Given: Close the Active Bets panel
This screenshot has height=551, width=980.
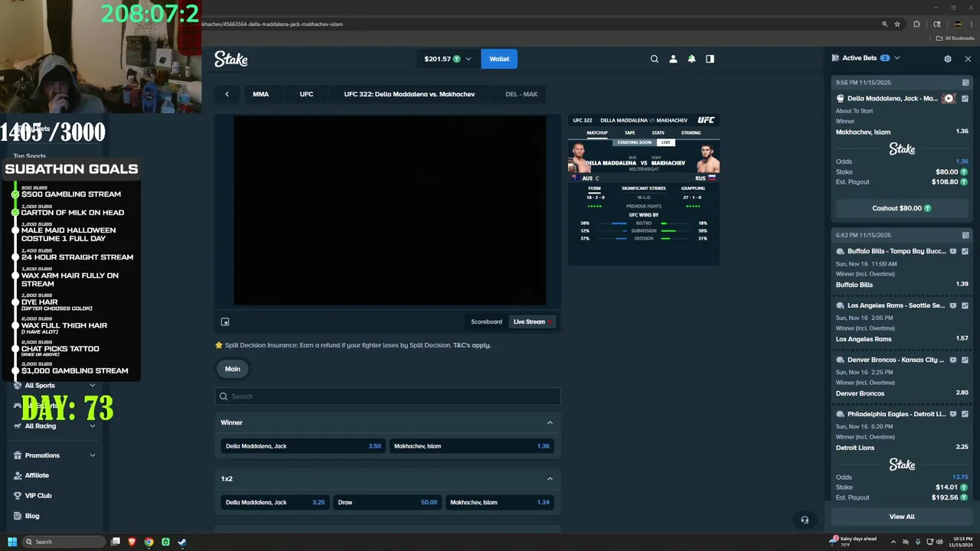Looking at the screenshot, I should pyautogui.click(x=968, y=58).
